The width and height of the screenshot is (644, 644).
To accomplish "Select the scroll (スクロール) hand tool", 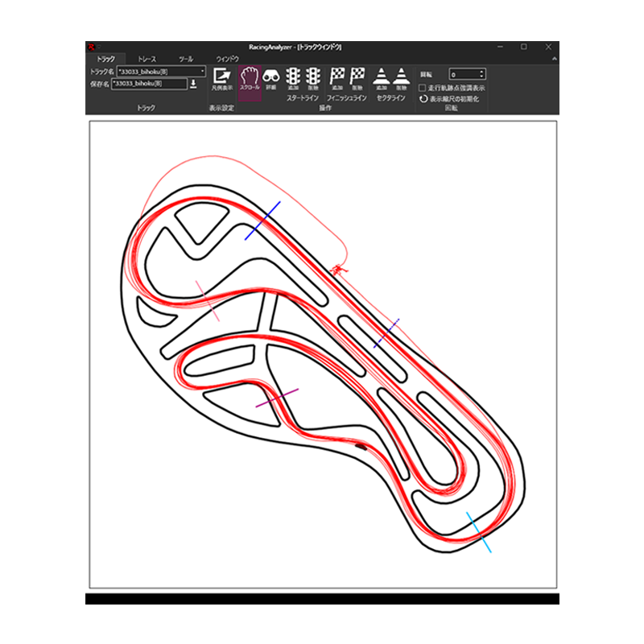I will coord(250,78).
